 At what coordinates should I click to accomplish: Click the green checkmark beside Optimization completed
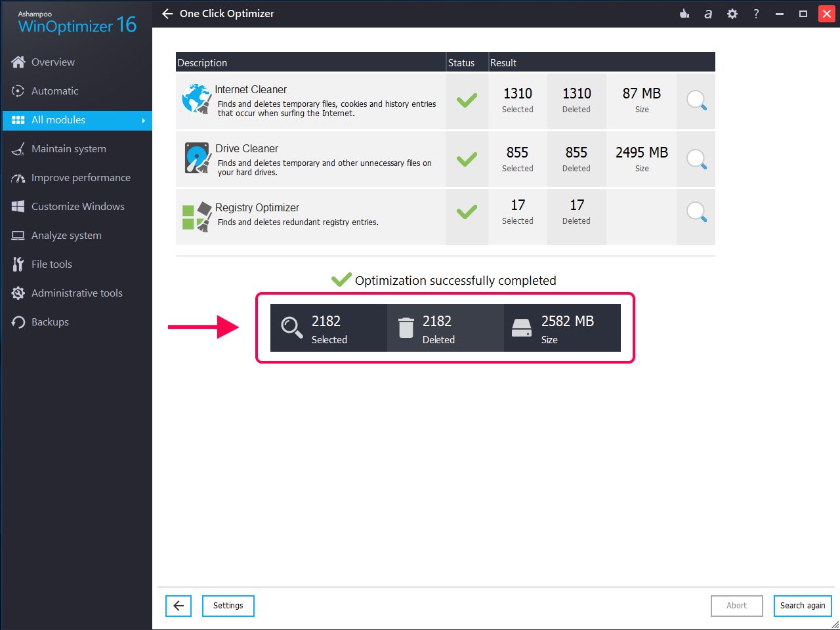pyautogui.click(x=341, y=280)
